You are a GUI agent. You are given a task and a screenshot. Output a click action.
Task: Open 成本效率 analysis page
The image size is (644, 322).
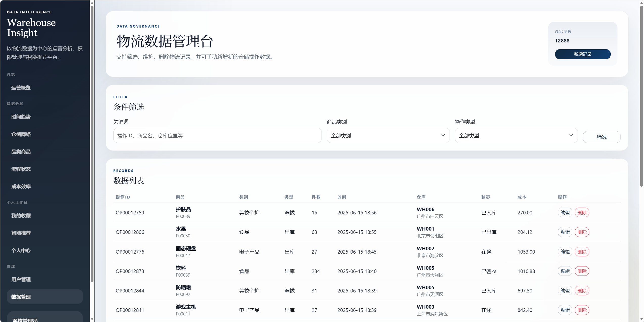coord(21,186)
